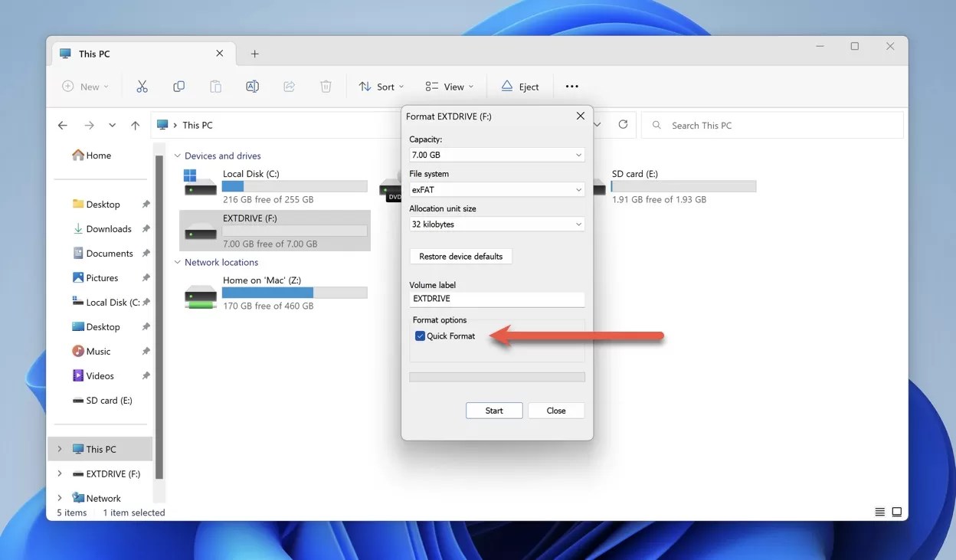956x560 pixels.
Task: Click the Delete trash icon
Action: [x=326, y=87]
